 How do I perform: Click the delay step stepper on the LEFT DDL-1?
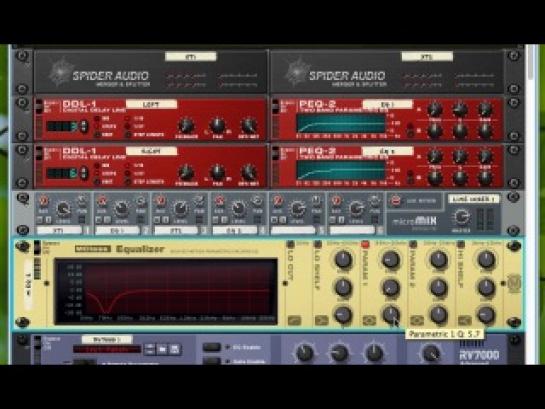click(84, 126)
